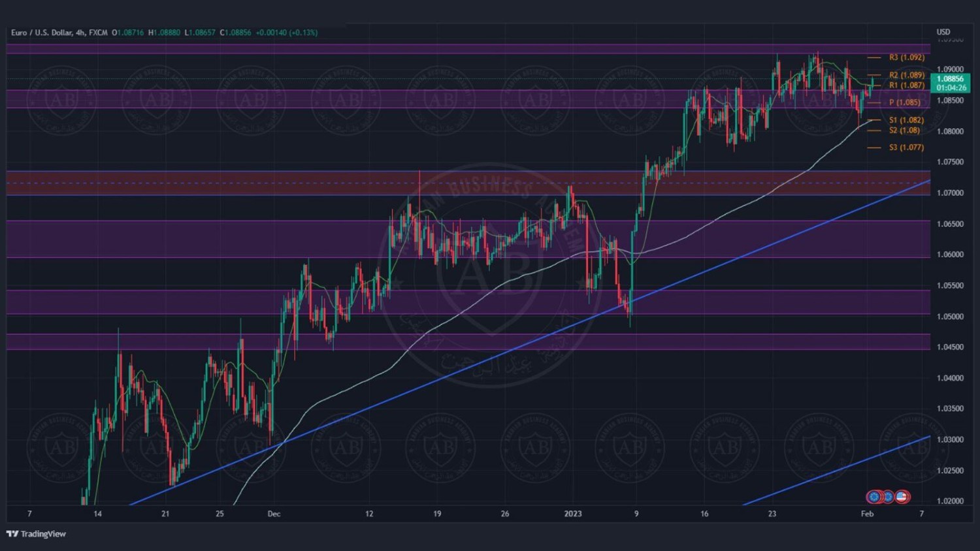
Task: Click the Dec label on time axis
Action: [274, 514]
